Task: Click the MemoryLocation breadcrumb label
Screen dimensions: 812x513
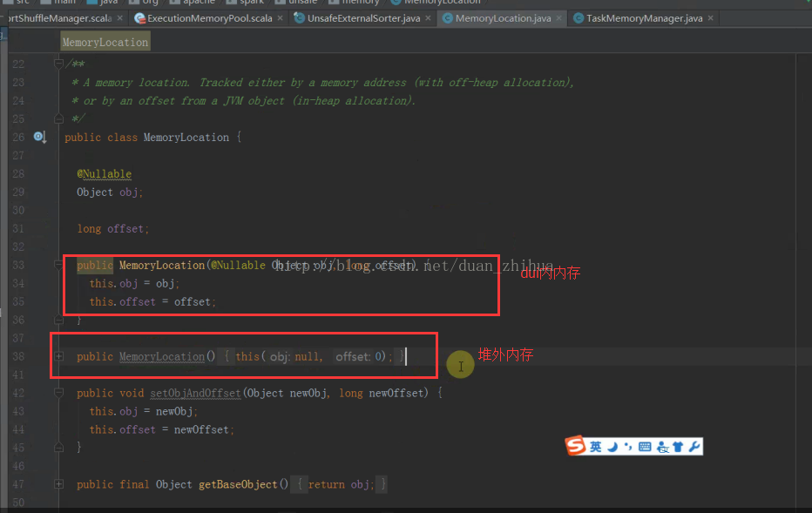Action: tap(105, 42)
